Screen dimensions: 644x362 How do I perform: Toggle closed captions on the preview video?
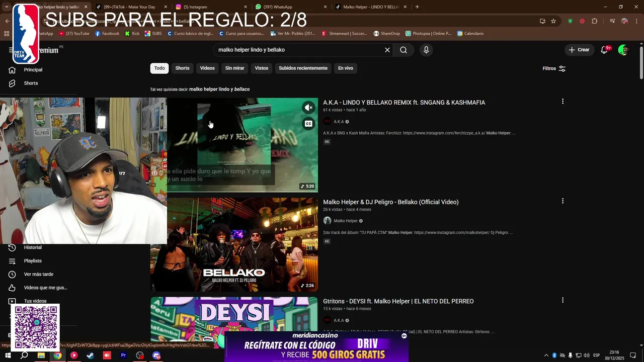pyautogui.click(x=308, y=124)
